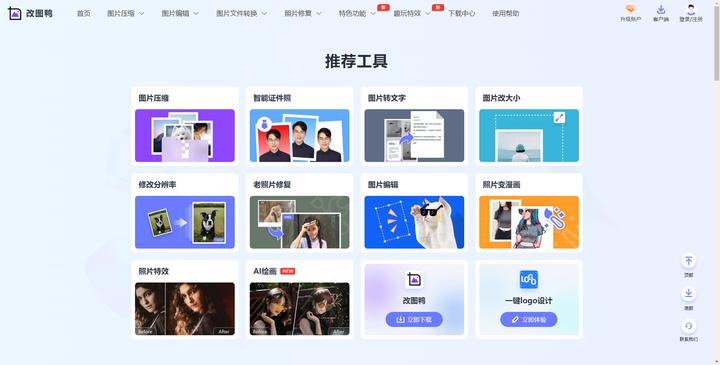Open the 首页 menu item
The width and height of the screenshot is (720, 365).
[84, 13]
